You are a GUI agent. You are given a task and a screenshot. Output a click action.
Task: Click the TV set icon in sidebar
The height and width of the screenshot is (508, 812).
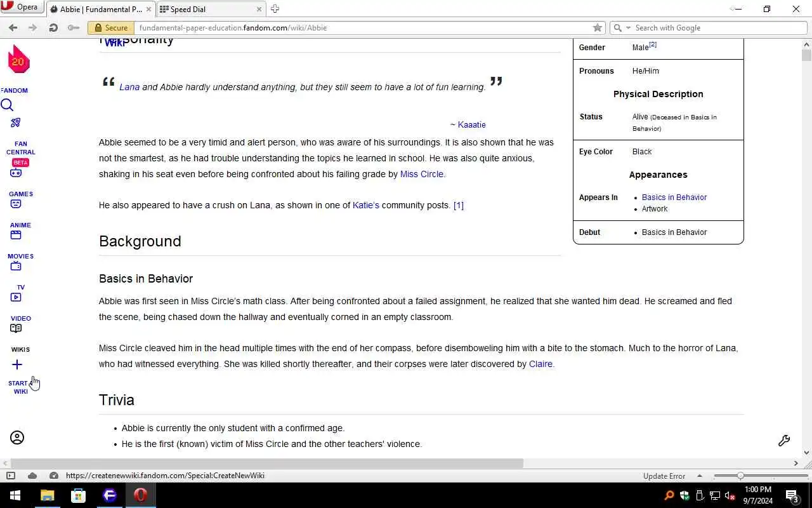(16, 266)
